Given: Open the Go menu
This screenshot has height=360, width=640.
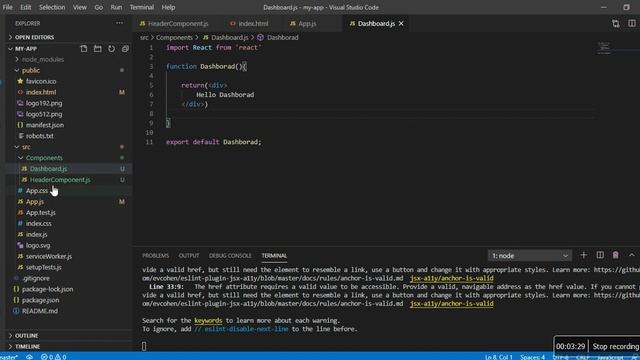Looking at the screenshot, I should [x=99, y=7].
